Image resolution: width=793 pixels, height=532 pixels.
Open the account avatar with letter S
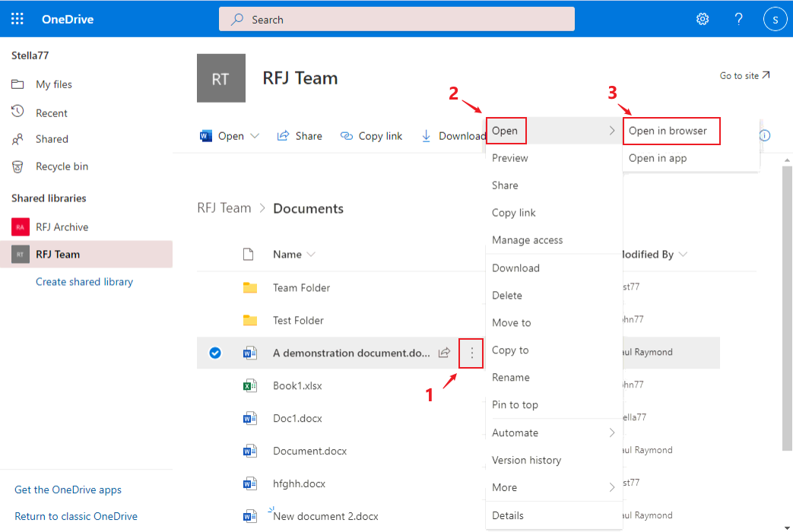click(775, 19)
